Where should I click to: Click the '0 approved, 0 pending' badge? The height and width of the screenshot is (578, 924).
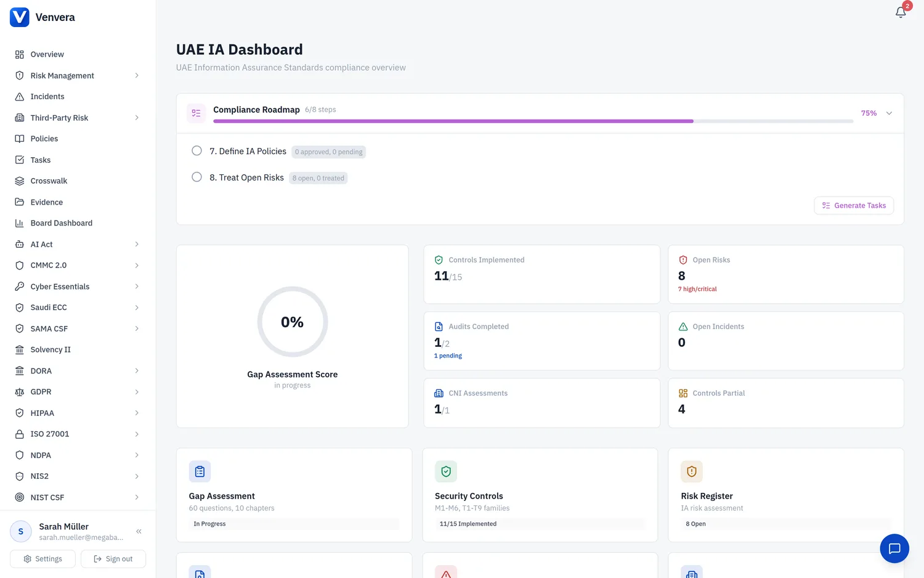(328, 152)
